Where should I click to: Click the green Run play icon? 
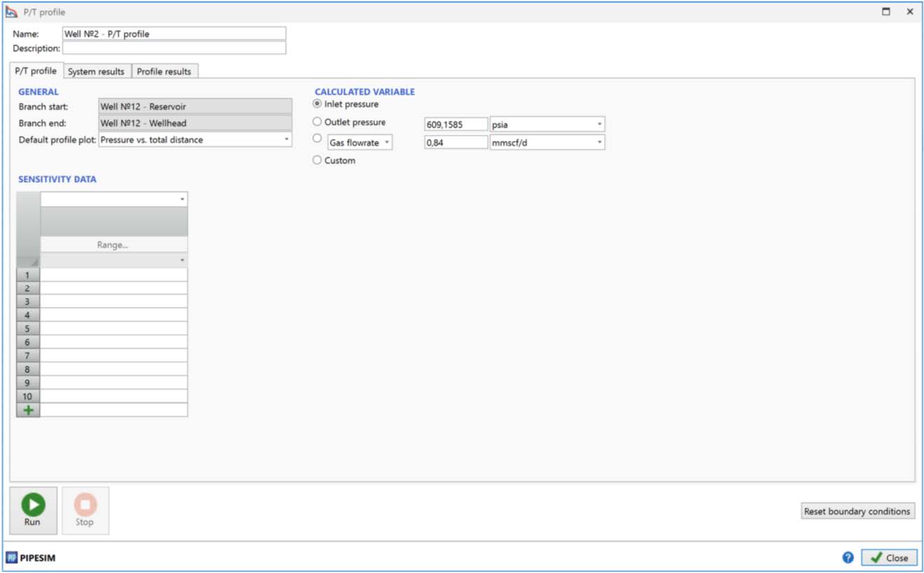pyautogui.click(x=32, y=504)
